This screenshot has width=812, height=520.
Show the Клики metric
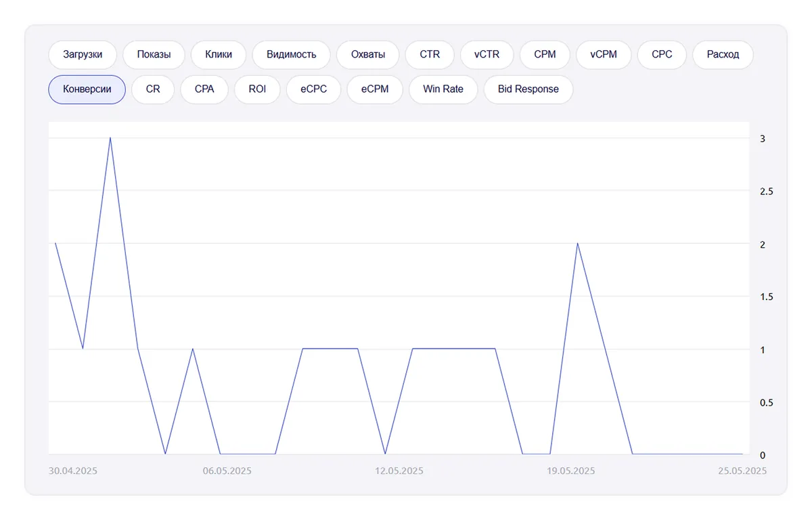219,55
